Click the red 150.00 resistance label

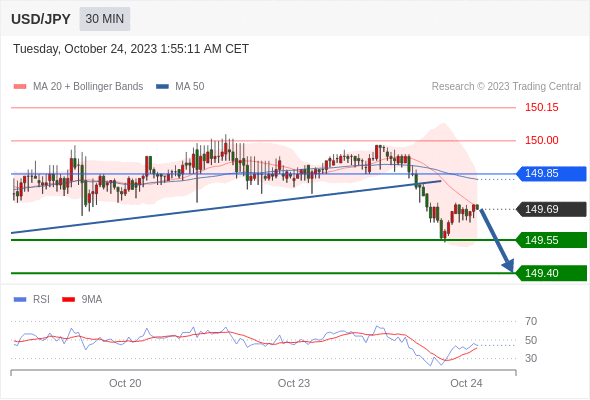[542, 140]
